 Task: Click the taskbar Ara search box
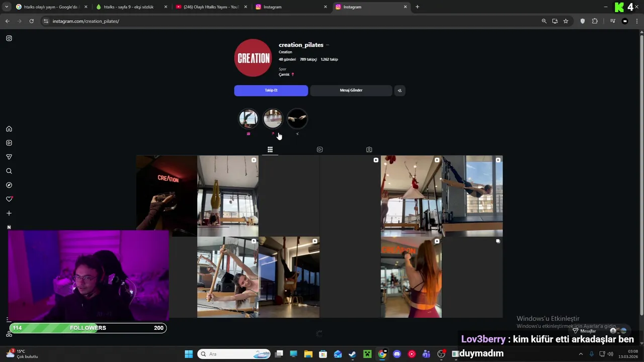point(234,354)
